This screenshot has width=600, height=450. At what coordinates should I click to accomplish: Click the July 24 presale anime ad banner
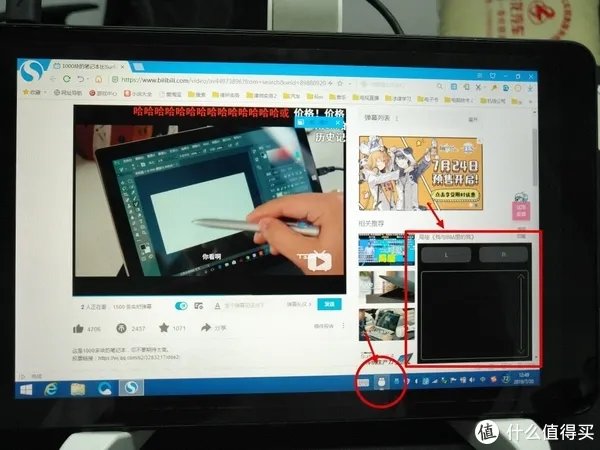pos(421,173)
